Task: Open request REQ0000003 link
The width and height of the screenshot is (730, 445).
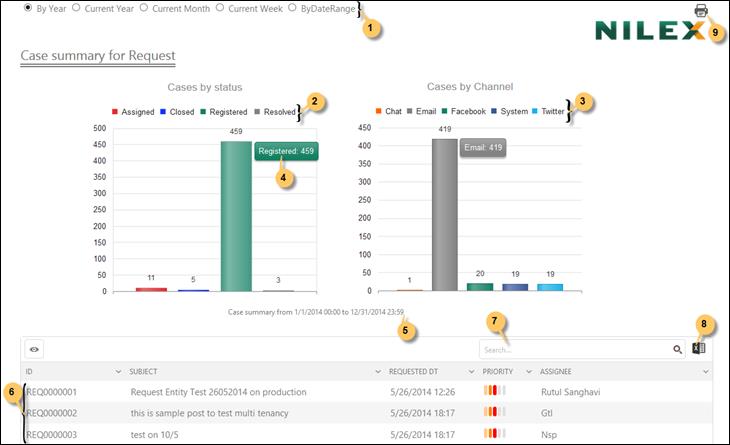Action: [x=51, y=434]
